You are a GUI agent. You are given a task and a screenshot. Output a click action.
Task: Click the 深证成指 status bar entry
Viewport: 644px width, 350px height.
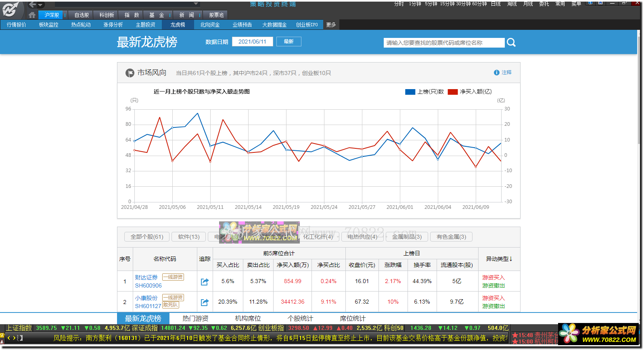click(144, 328)
